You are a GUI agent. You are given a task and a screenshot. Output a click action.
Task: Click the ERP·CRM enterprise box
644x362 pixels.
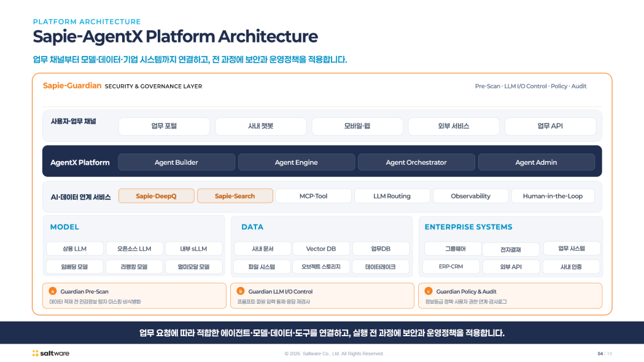point(451,267)
